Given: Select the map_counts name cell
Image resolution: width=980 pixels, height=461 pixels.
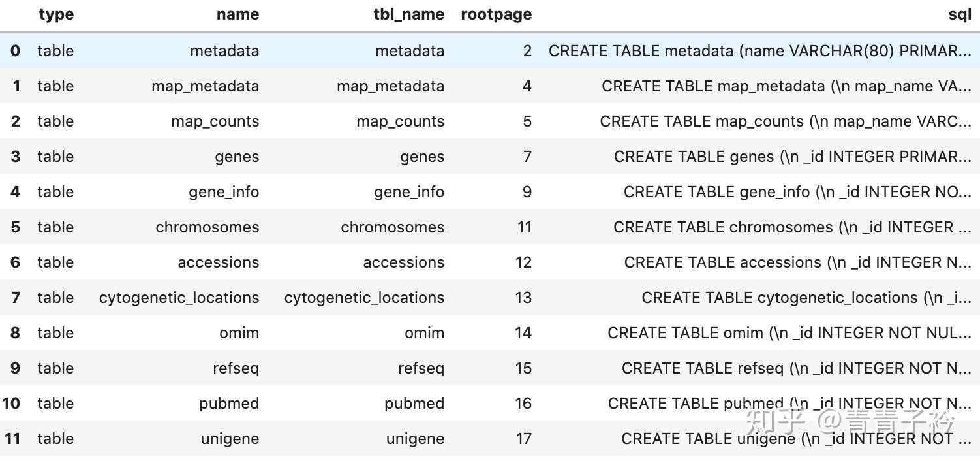Looking at the screenshot, I should point(215,121).
